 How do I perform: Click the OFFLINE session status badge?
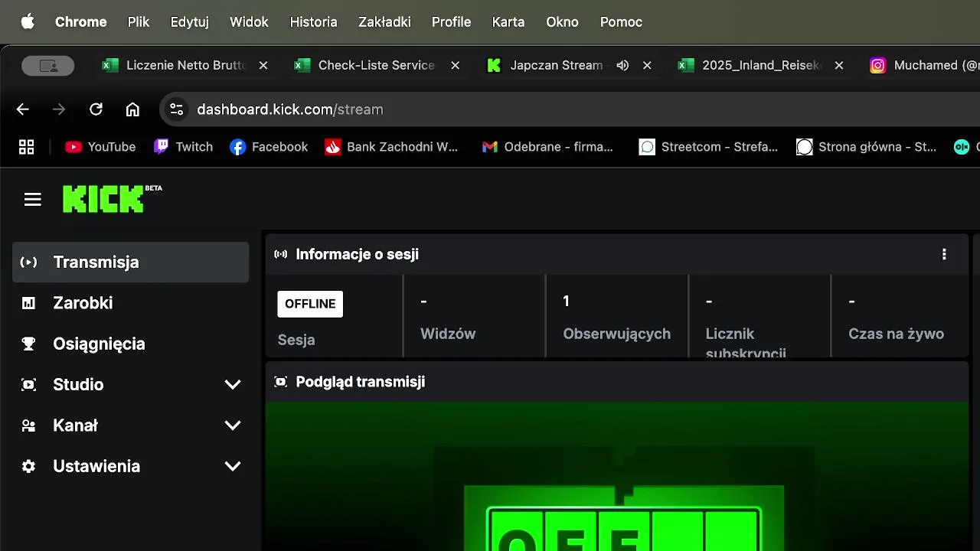[310, 304]
